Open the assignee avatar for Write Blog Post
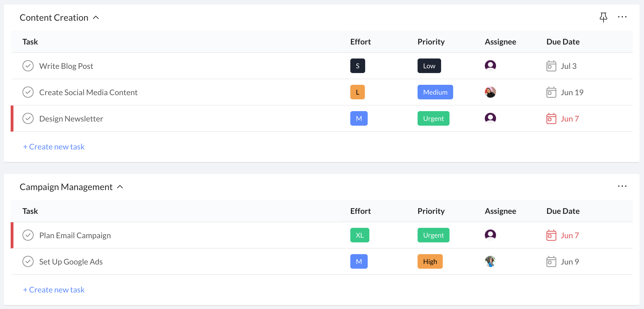The width and height of the screenshot is (644, 309). pyautogui.click(x=490, y=66)
